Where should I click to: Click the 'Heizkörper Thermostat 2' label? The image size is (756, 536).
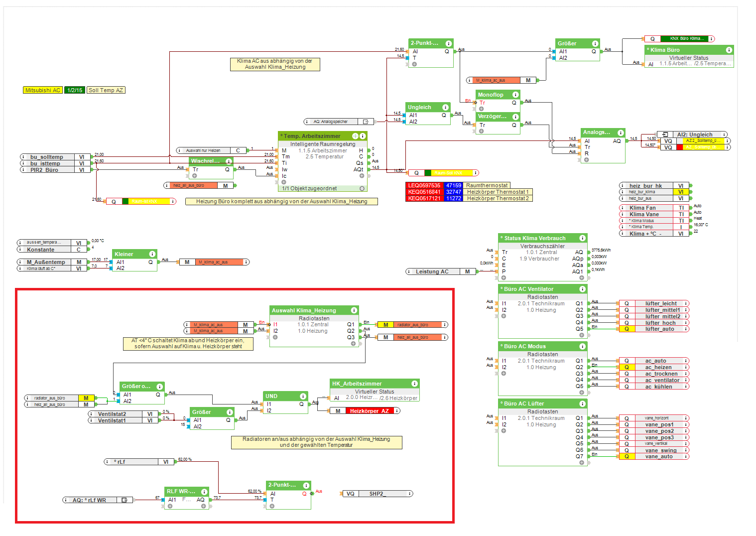tap(498, 198)
